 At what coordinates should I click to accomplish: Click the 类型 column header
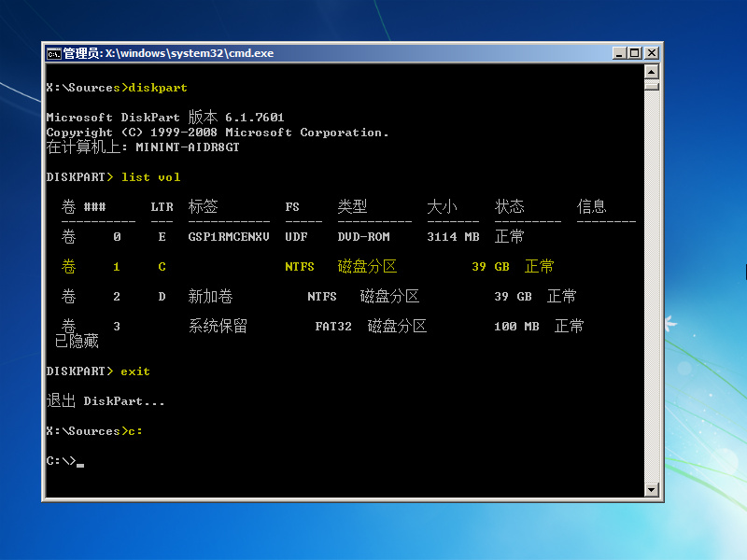353,206
